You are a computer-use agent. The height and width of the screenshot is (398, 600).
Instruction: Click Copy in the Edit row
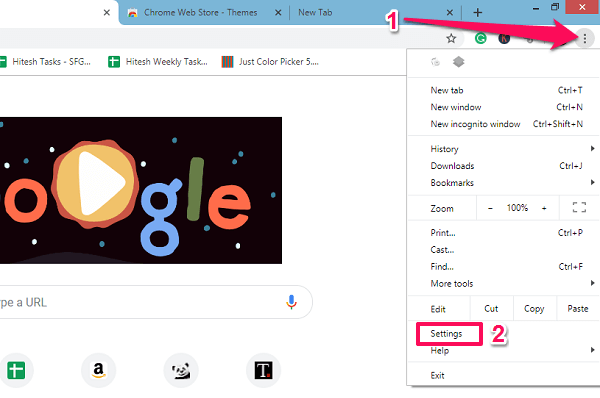tap(534, 308)
